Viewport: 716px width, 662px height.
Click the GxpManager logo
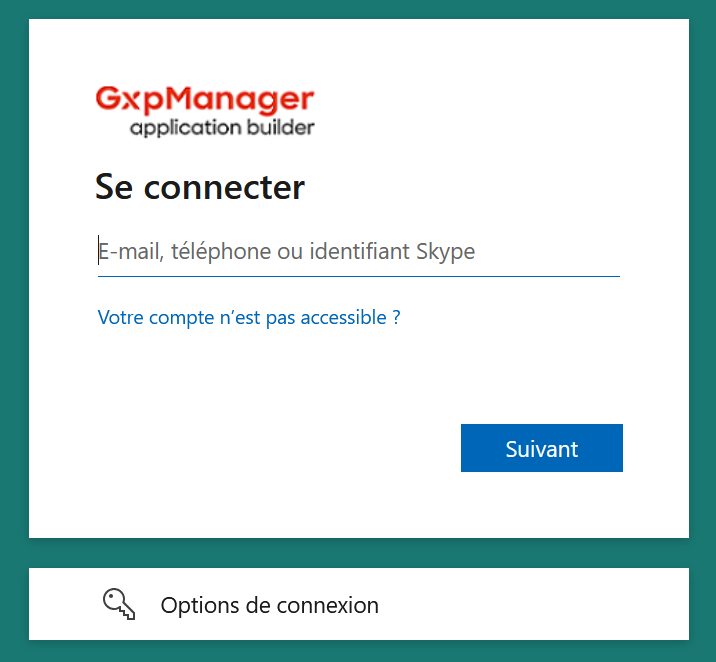click(205, 111)
